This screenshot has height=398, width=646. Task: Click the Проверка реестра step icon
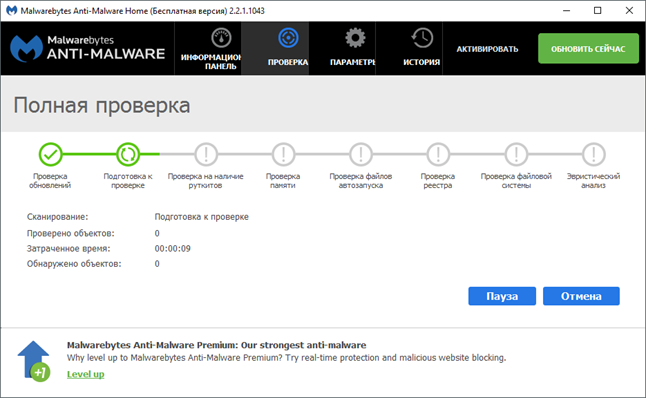(x=438, y=155)
